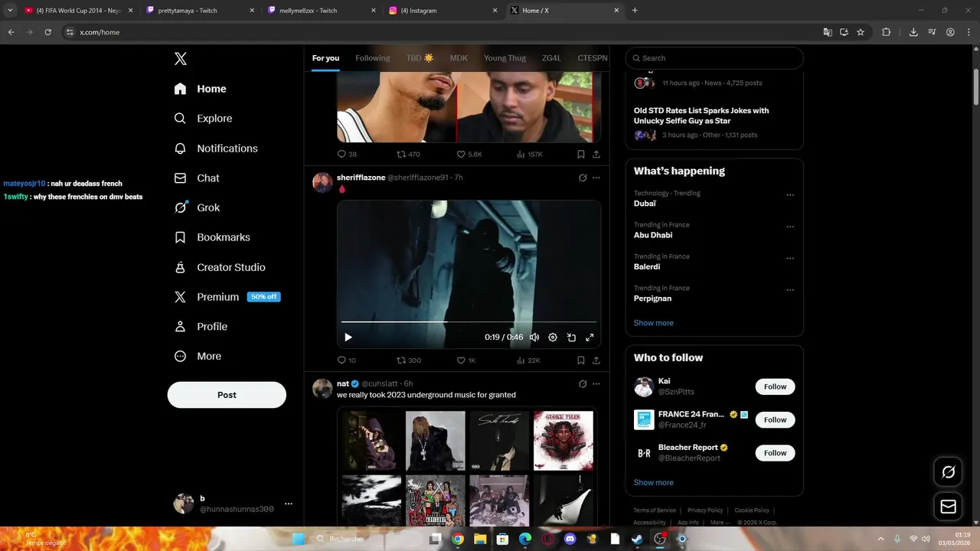Open Premium with 50% off badge
The image size is (980, 551).
[x=227, y=297]
